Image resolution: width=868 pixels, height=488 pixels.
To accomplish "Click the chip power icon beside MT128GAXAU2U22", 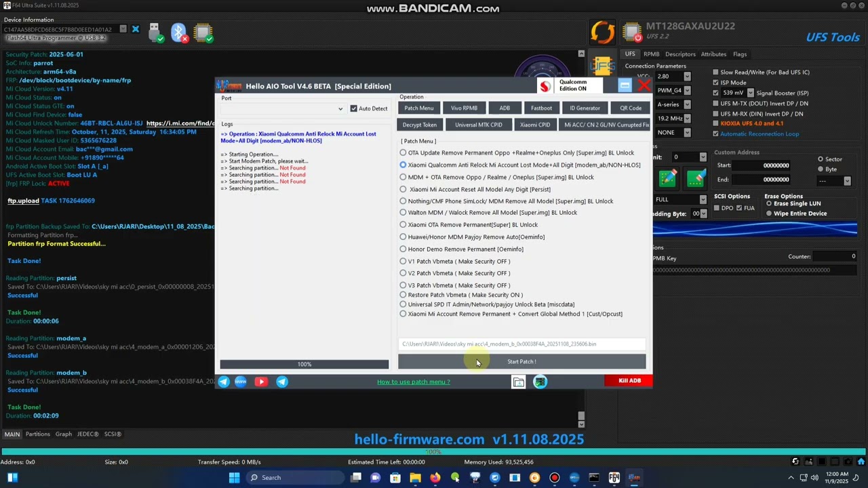I will tap(631, 32).
